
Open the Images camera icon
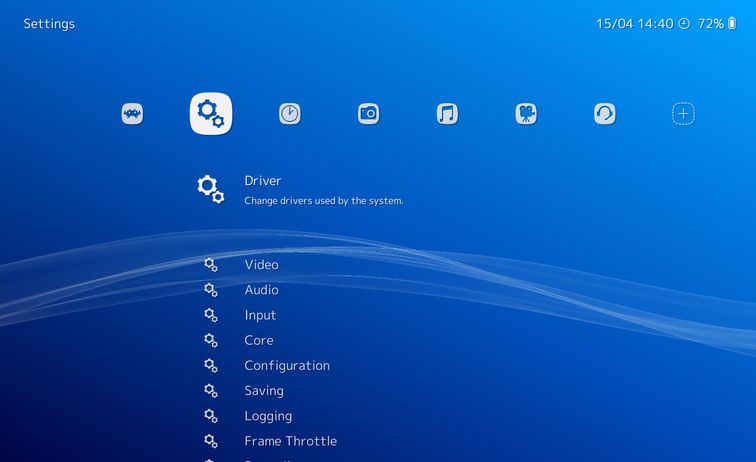coord(369,114)
